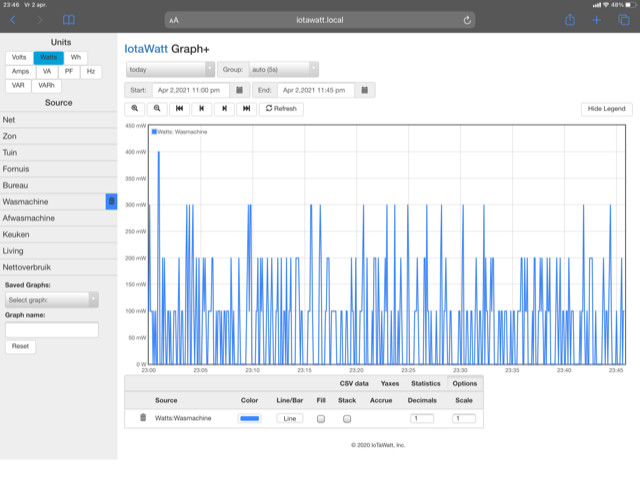Open Group 'auto (5s)' dropdown
Image resolution: width=640 pixels, height=479 pixels.
point(283,69)
